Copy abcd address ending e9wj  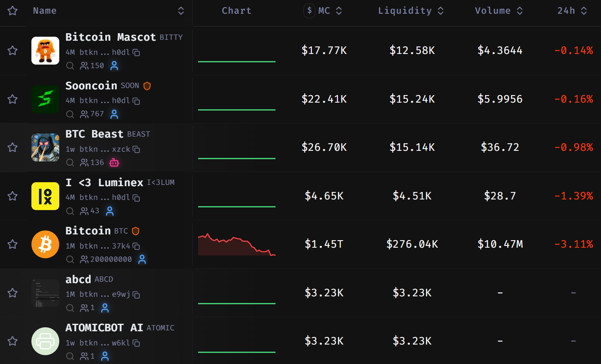[x=137, y=295]
